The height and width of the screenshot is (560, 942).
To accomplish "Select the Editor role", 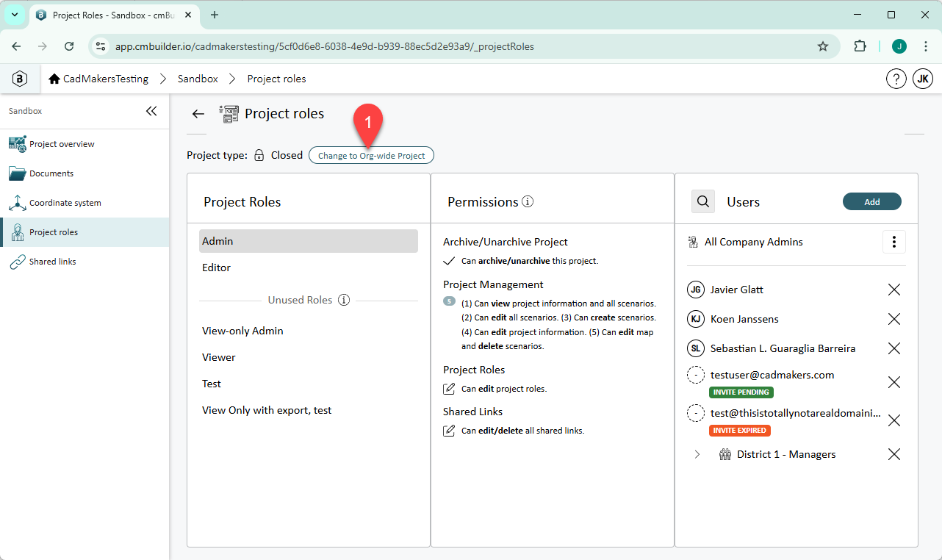I will pos(309,268).
